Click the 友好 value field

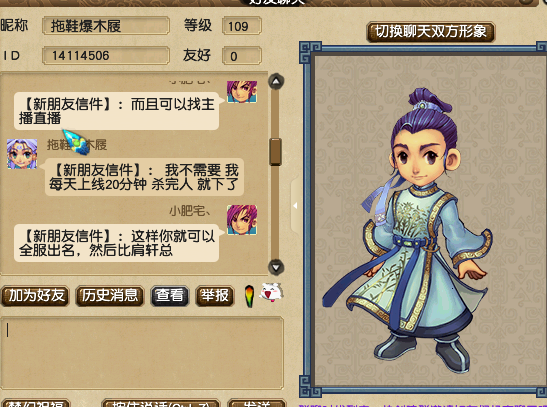241,56
